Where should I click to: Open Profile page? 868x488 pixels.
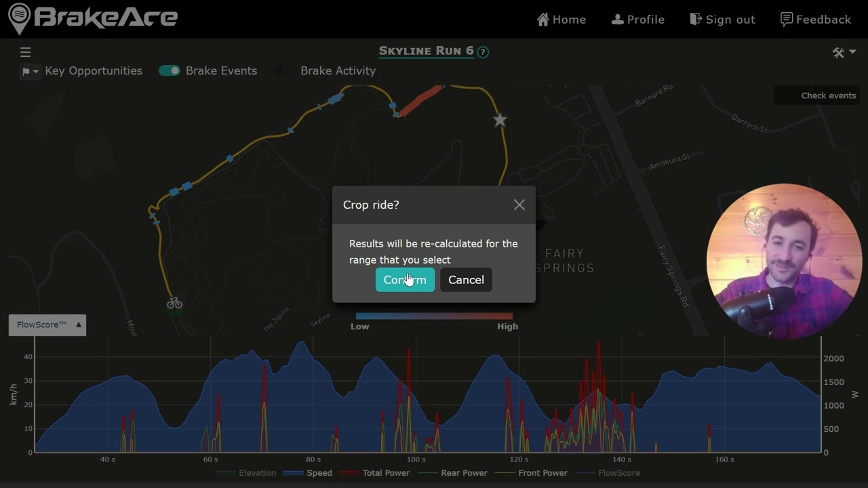pyautogui.click(x=638, y=20)
